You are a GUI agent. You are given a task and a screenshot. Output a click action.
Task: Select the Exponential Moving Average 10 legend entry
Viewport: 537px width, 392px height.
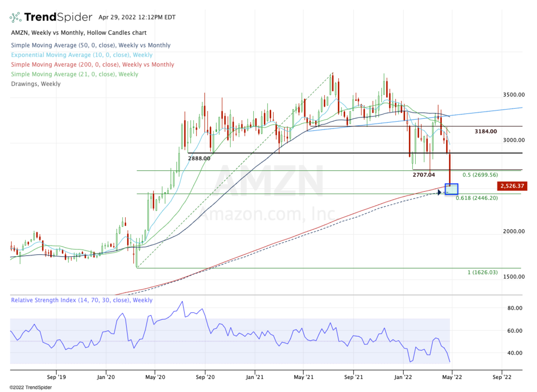(x=81, y=55)
